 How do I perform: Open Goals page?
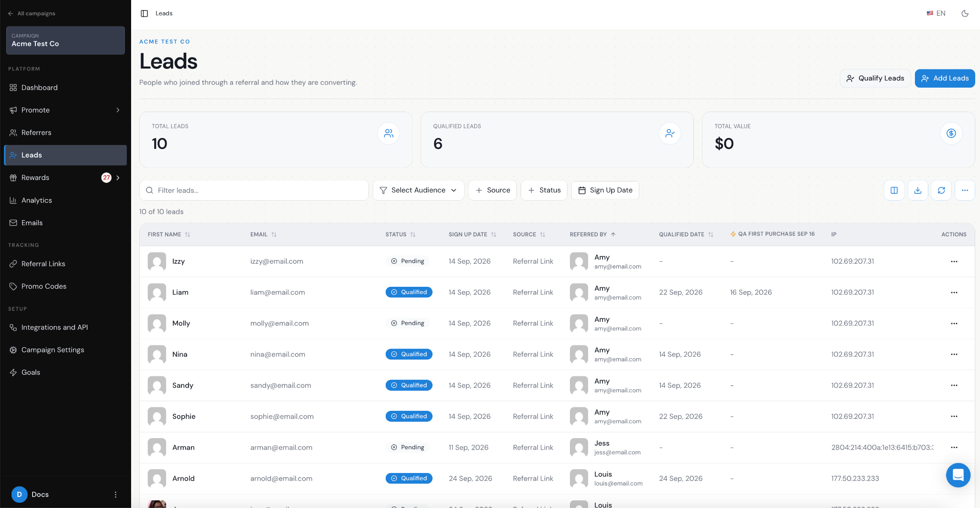pos(65,373)
